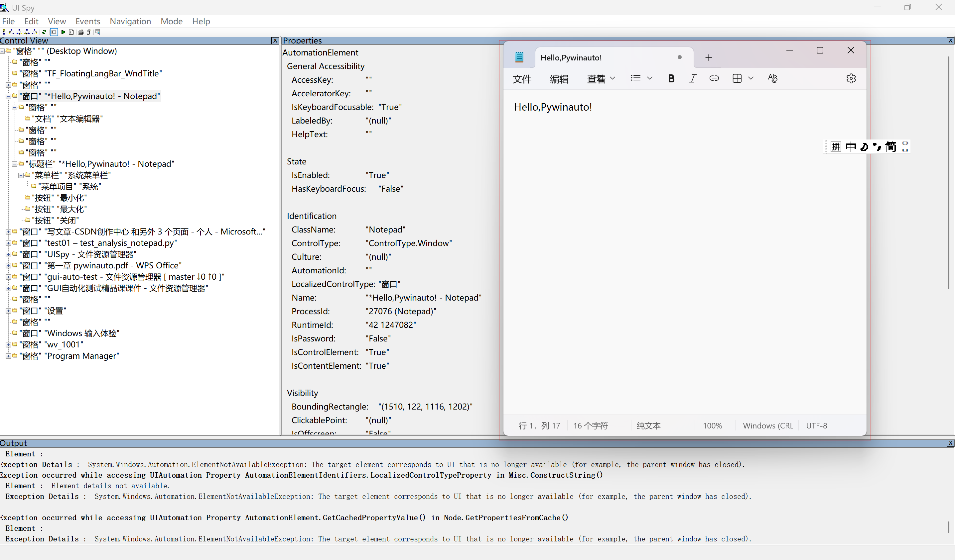Open the Navigation menu in UI Spy
The height and width of the screenshot is (560, 955).
(130, 21)
